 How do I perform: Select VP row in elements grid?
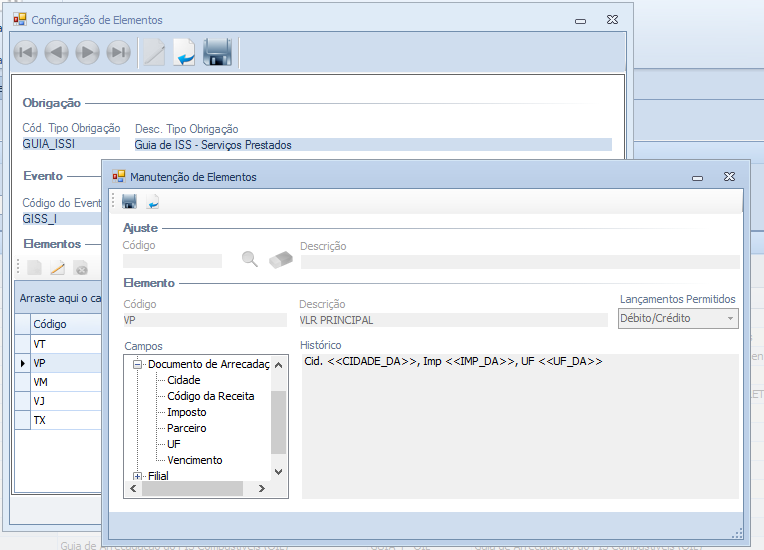click(x=58, y=363)
